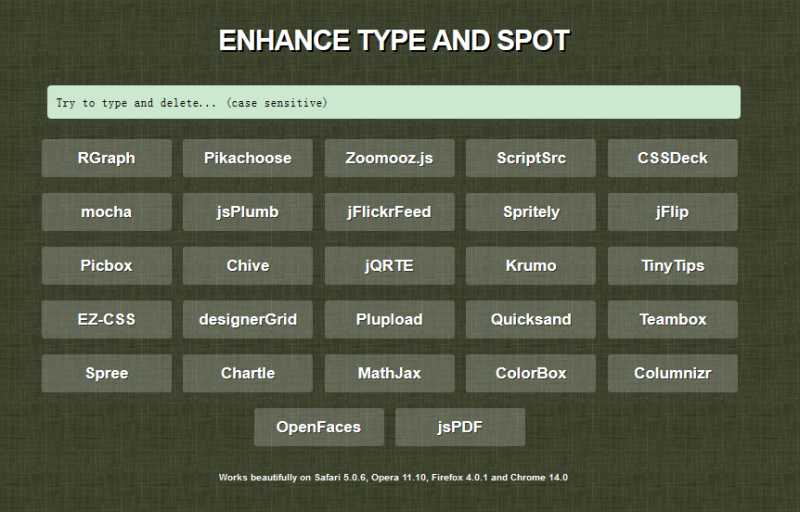Click on jsPlumb
Screen dimensions: 800x512
[x=247, y=212]
